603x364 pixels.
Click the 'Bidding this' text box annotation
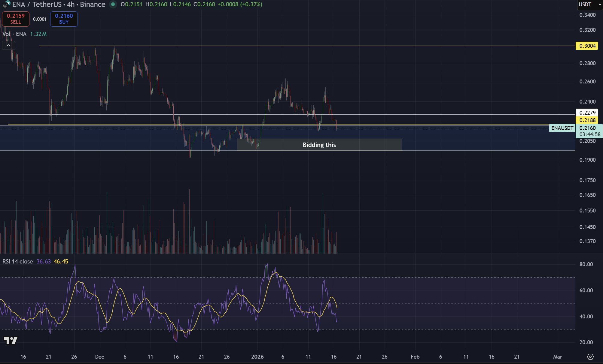[x=319, y=145]
